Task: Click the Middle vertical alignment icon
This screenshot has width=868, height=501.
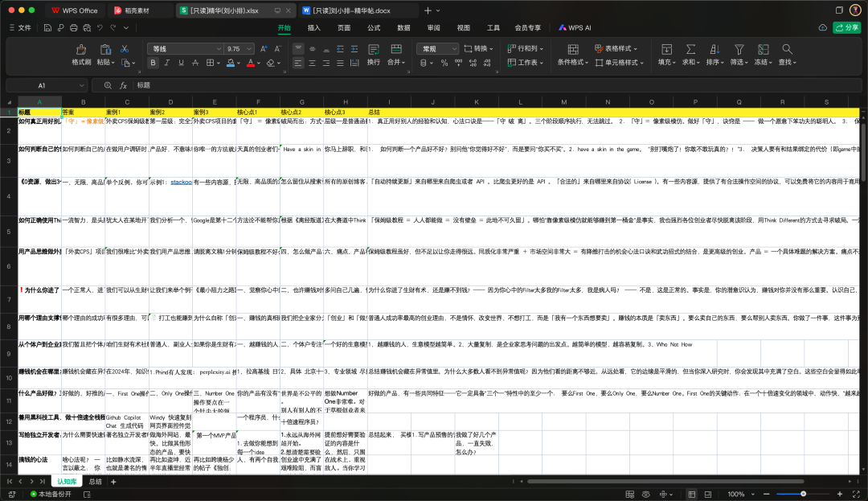Action: pos(312,49)
